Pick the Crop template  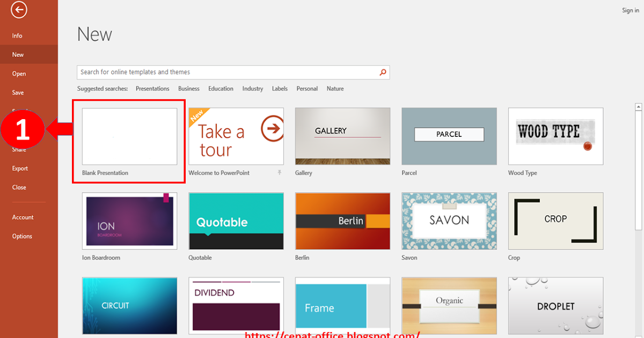pos(555,221)
